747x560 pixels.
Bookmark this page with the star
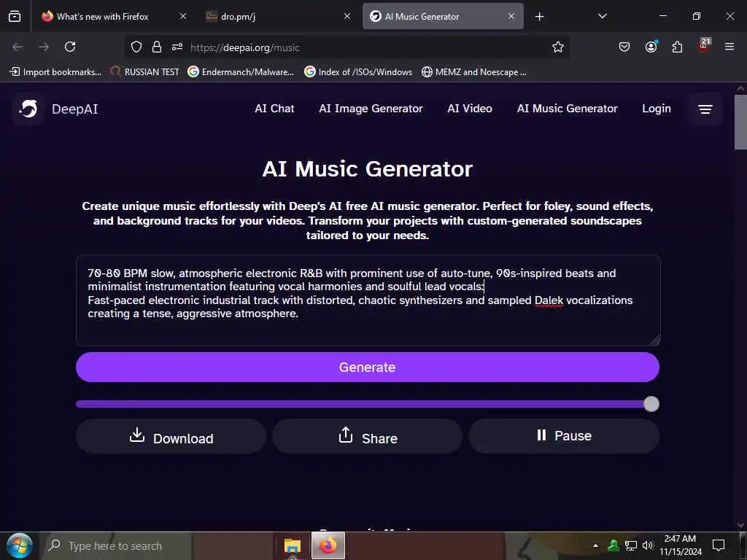coord(558,47)
